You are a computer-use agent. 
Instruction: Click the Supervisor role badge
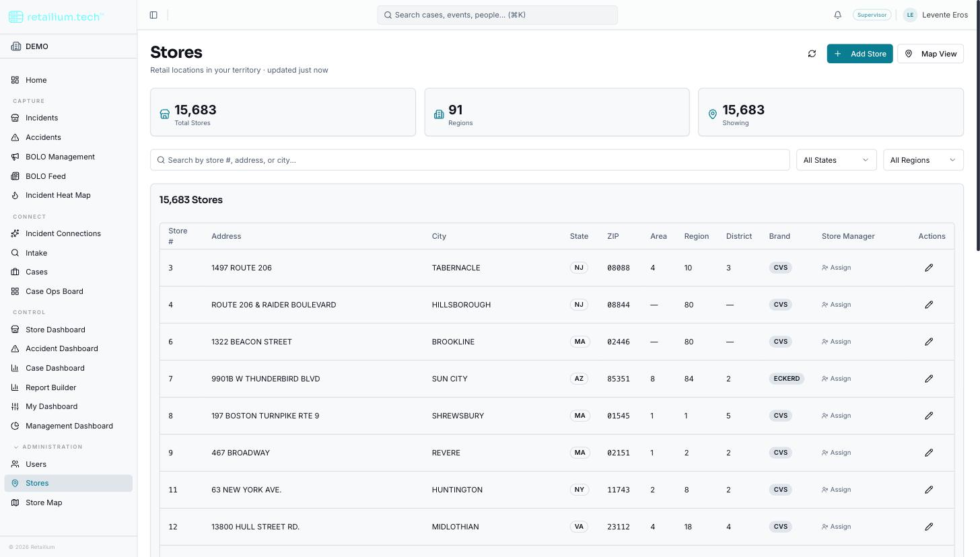[872, 15]
